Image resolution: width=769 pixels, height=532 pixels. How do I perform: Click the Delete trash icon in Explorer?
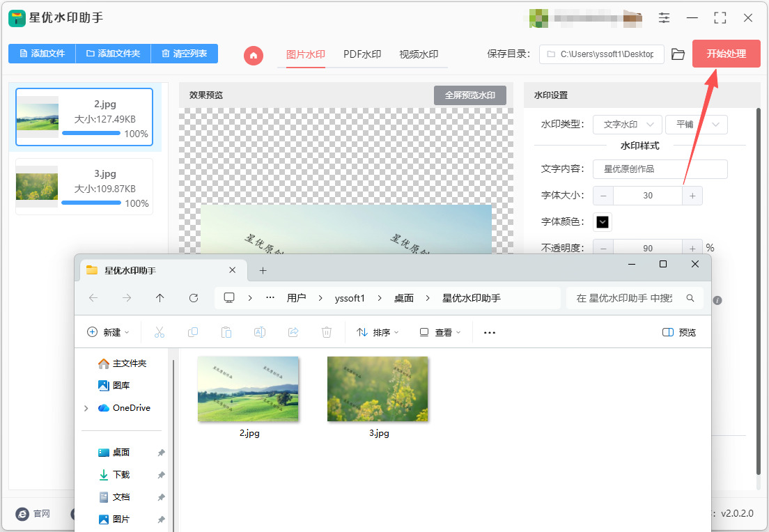point(326,332)
